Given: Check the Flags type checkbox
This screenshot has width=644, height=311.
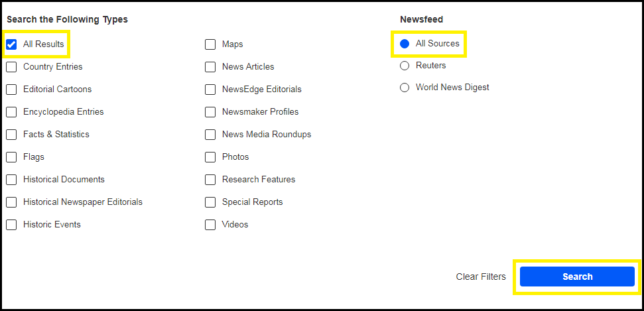Looking at the screenshot, I should 11,157.
